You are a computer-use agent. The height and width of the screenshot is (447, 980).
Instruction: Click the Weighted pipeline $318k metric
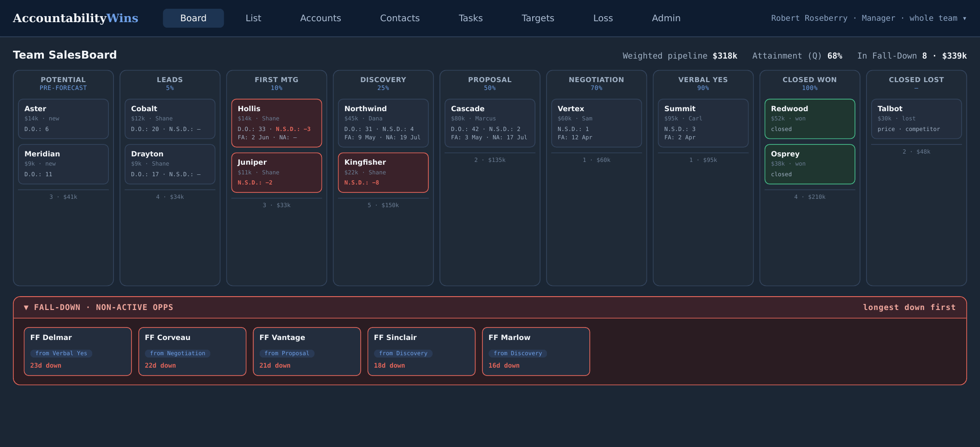tap(680, 56)
